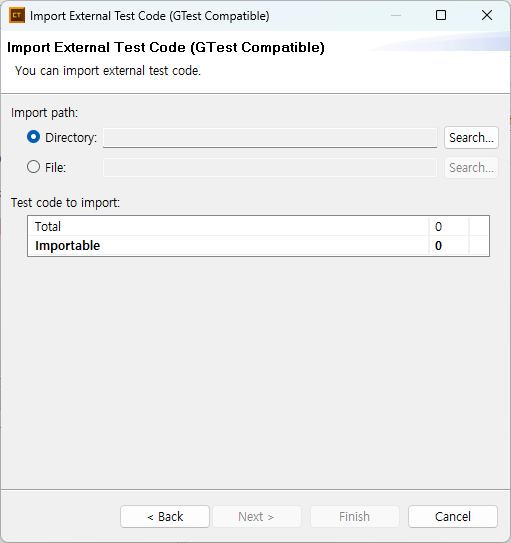Click the Next button

(257, 516)
